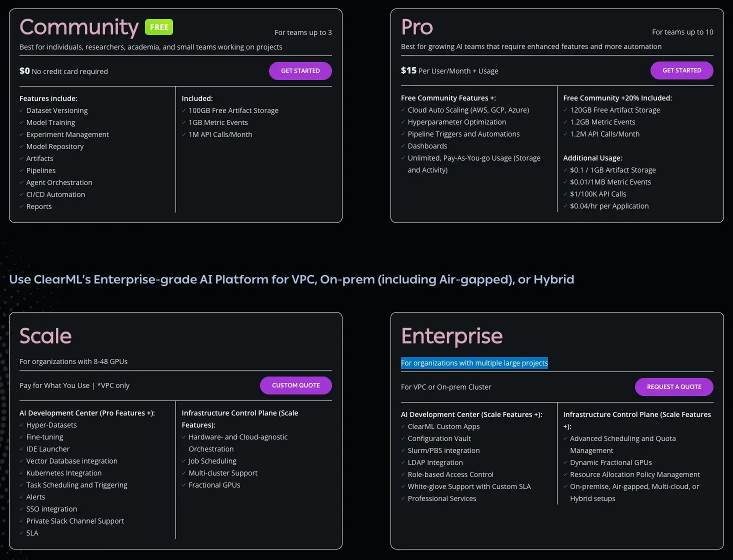Click checkmark beside LDAP Integration
This screenshot has height=560, width=733.
(x=403, y=462)
